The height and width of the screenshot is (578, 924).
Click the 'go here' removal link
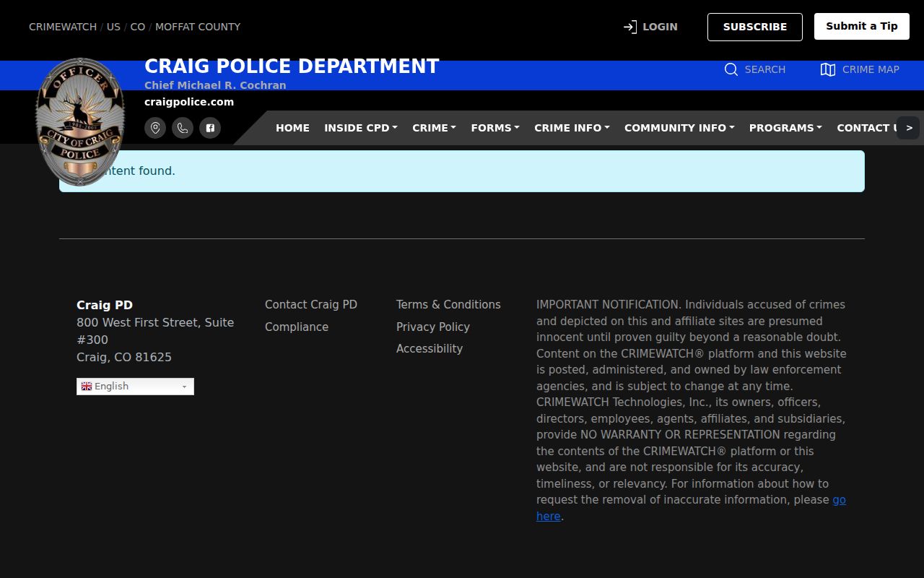(839, 500)
